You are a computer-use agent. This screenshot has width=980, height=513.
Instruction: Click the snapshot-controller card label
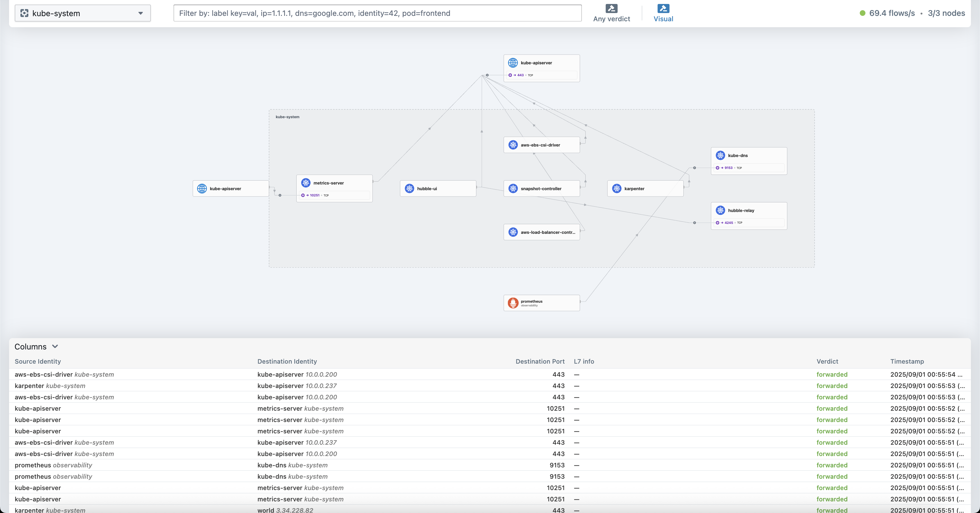(541, 189)
